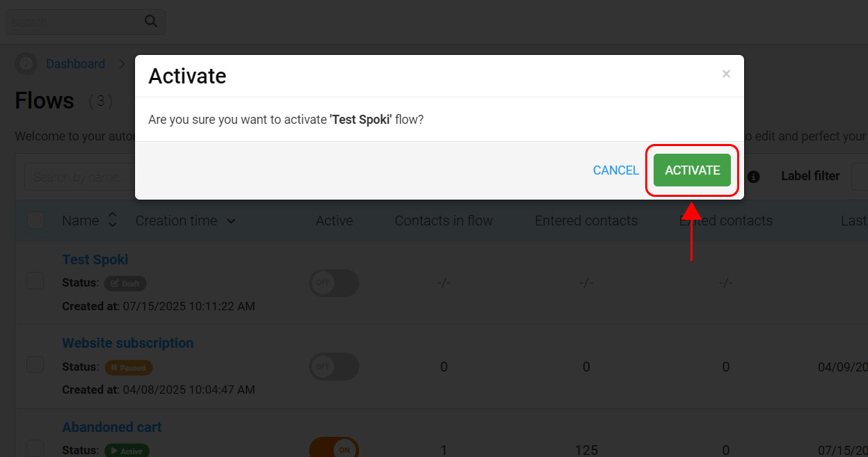Click the Search by name field
868x457 pixels.
(80, 177)
